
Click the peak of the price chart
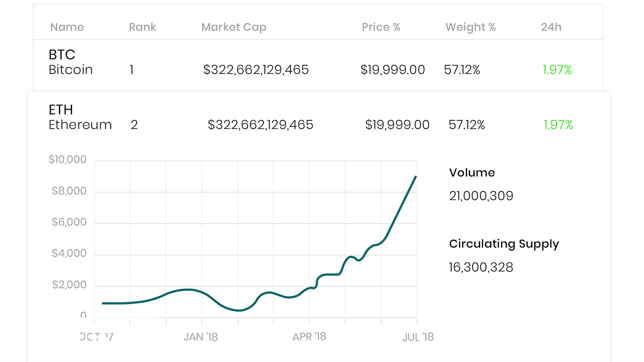coord(415,176)
